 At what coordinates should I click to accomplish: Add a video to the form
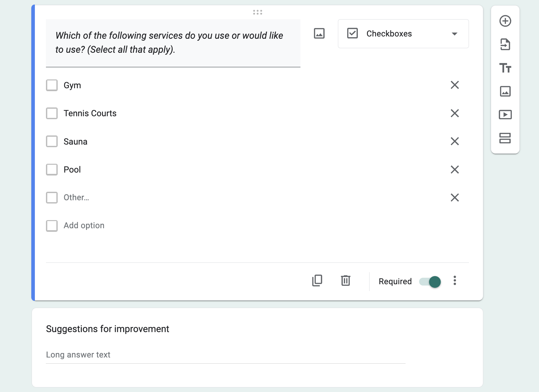[505, 115]
